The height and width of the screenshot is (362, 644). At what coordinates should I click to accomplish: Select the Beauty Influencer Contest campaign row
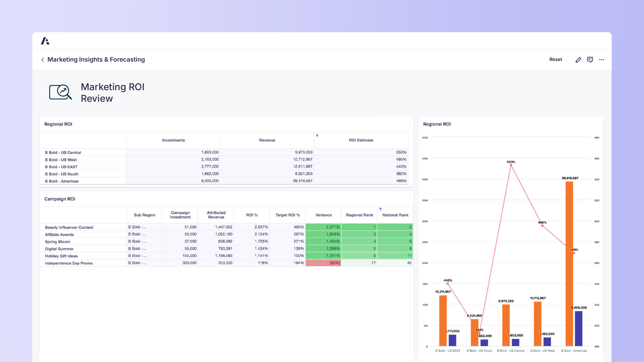click(69, 227)
